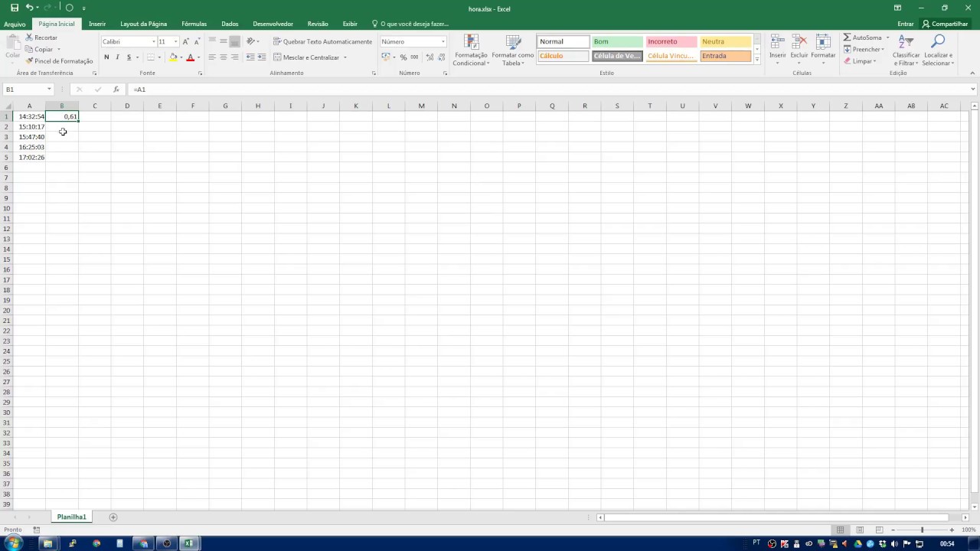Cut selection with Recortar
980x551 pixels.
point(41,37)
